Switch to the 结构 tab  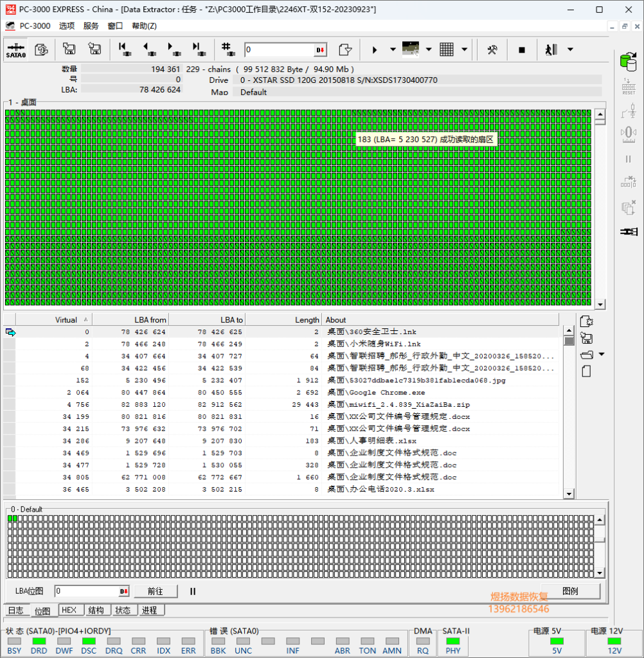[x=96, y=610]
